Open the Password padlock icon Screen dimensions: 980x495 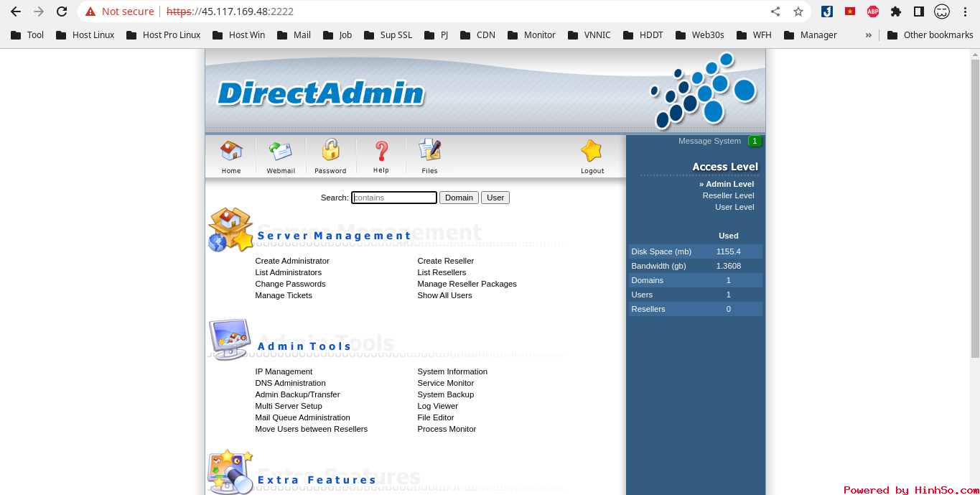330,150
